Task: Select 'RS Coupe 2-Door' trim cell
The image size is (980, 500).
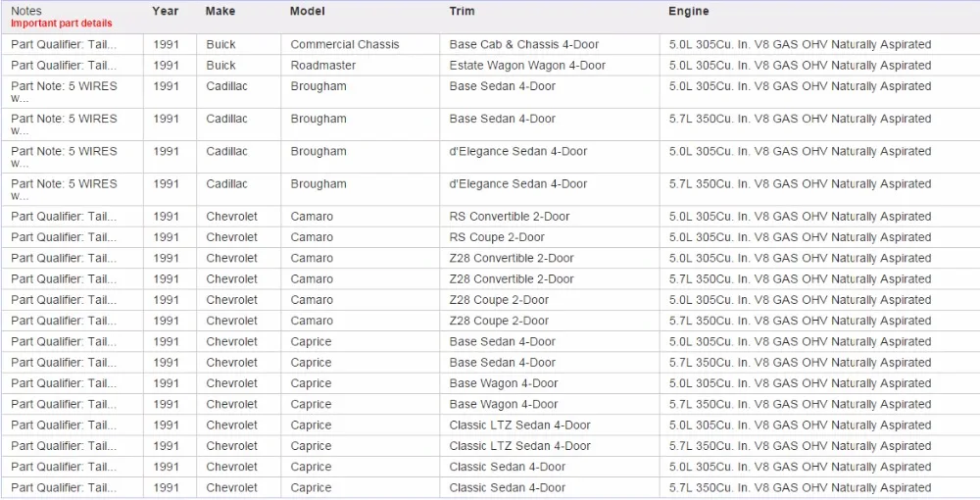Action: coord(496,237)
